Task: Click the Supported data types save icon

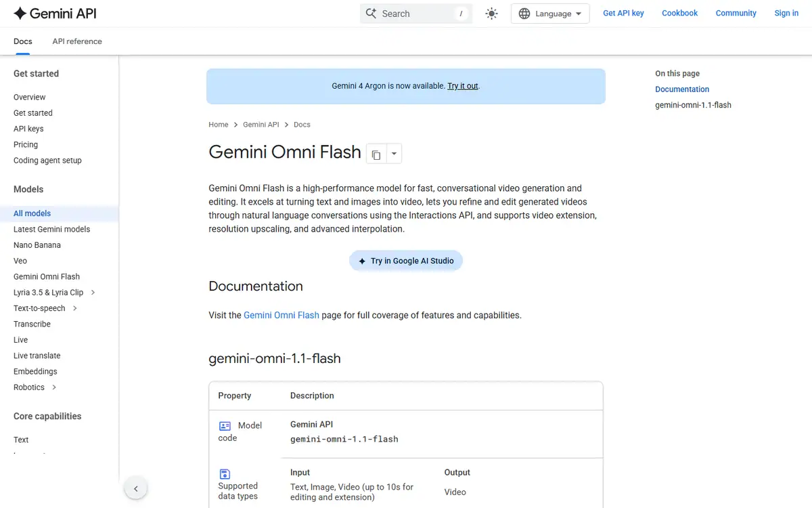Action: [225, 474]
